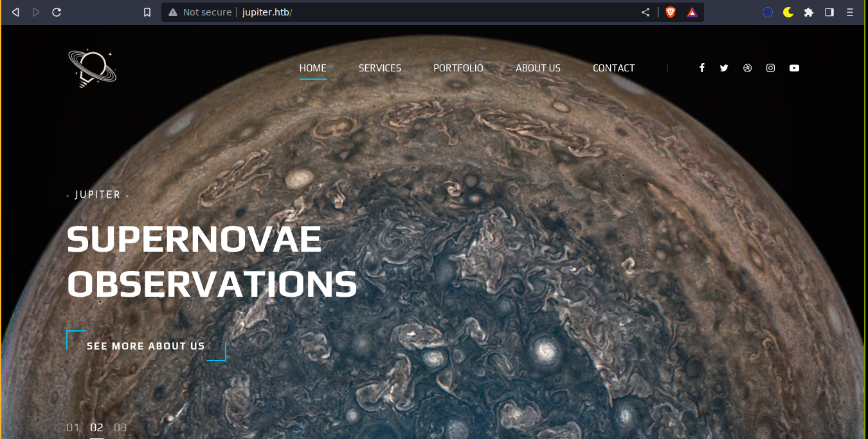Open the Contact nav link
This screenshot has height=439, width=868.
tap(613, 68)
